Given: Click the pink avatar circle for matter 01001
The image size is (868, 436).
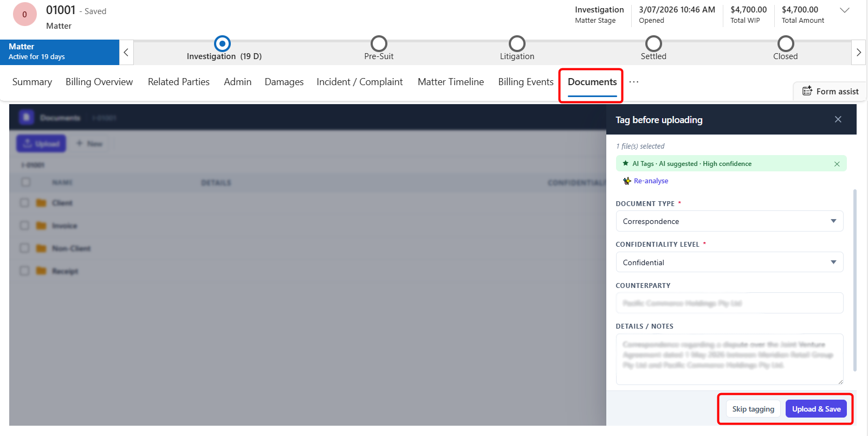Looking at the screenshot, I should [24, 15].
